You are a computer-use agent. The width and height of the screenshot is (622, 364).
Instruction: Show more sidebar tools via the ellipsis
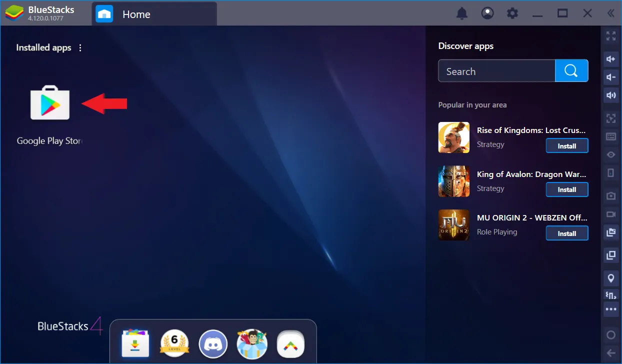point(610,309)
